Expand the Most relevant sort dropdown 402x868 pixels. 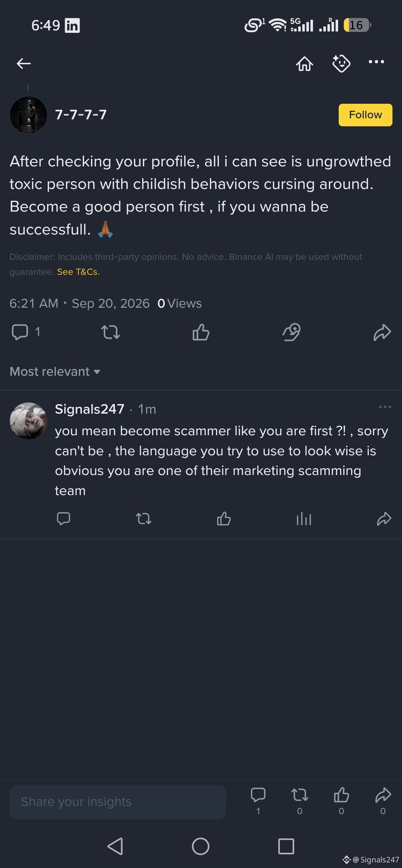coord(55,371)
